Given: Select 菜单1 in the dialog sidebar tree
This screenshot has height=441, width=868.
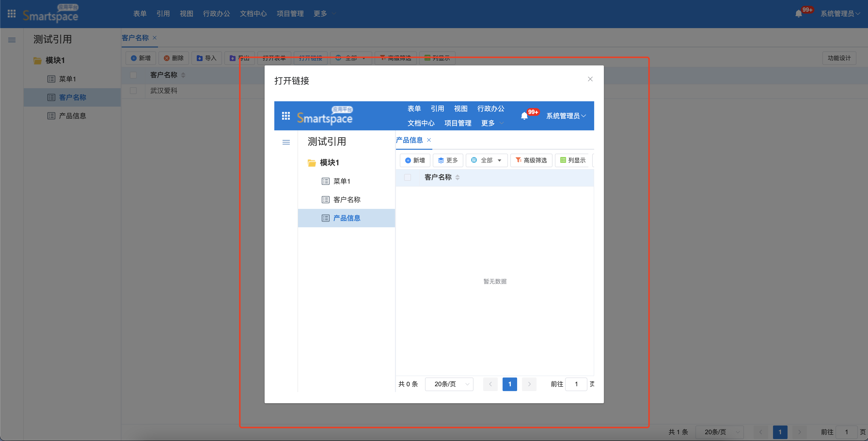Looking at the screenshot, I should pyautogui.click(x=342, y=181).
